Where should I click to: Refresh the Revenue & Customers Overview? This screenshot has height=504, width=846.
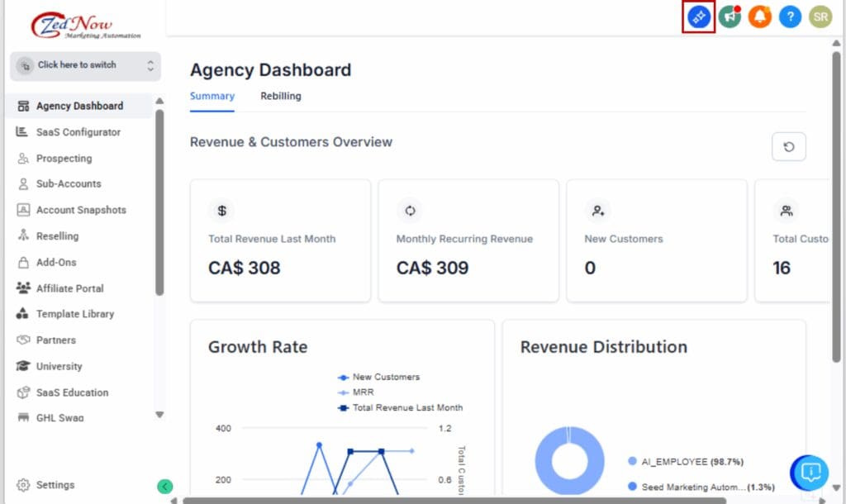tap(788, 146)
